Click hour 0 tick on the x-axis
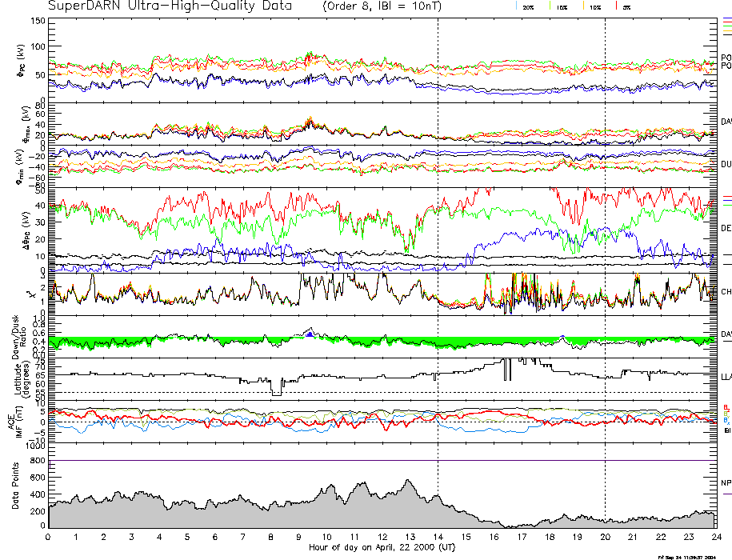The width and height of the screenshot is (732, 560). point(49,538)
